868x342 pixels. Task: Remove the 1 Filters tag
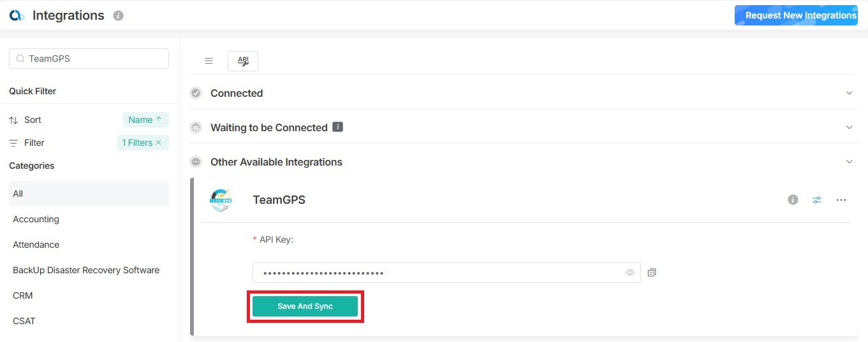(158, 143)
